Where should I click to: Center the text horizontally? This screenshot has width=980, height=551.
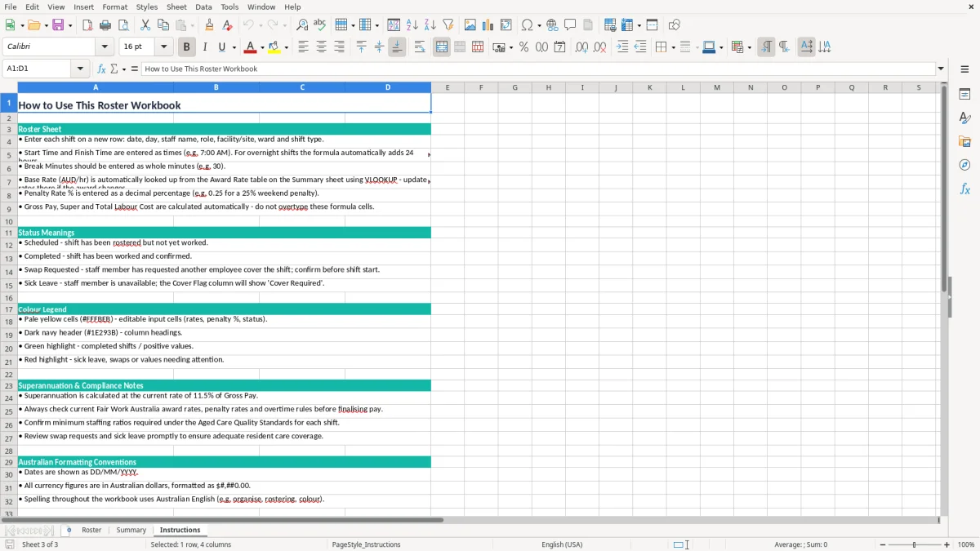[321, 47]
